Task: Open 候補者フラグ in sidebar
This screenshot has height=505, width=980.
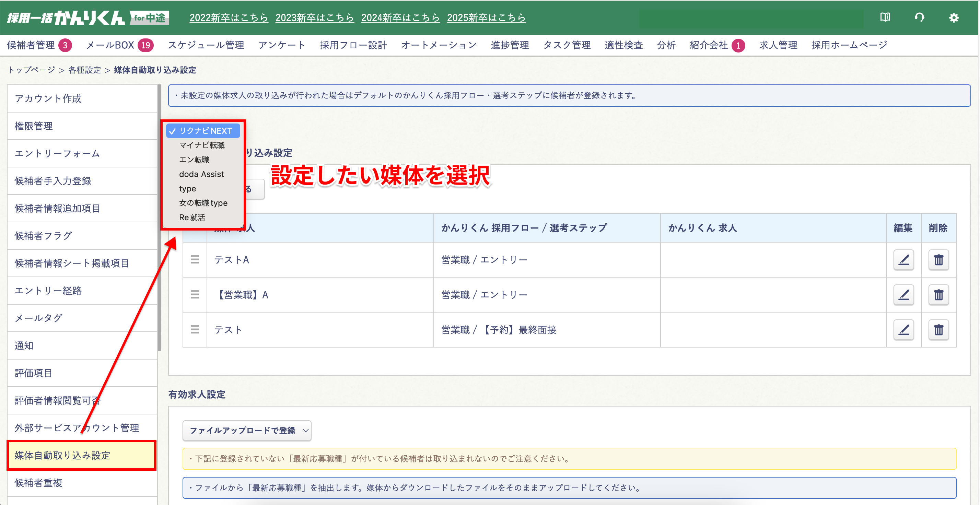Action: point(82,236)
